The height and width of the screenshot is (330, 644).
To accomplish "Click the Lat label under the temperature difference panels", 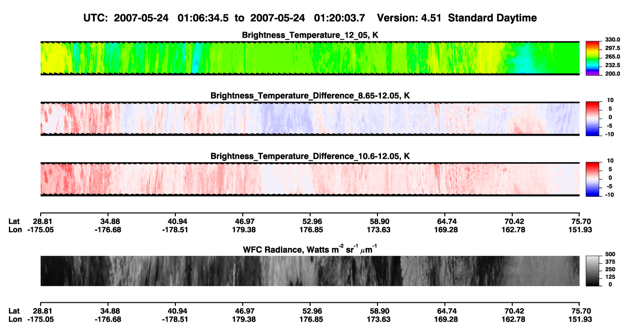I will 14,222.
